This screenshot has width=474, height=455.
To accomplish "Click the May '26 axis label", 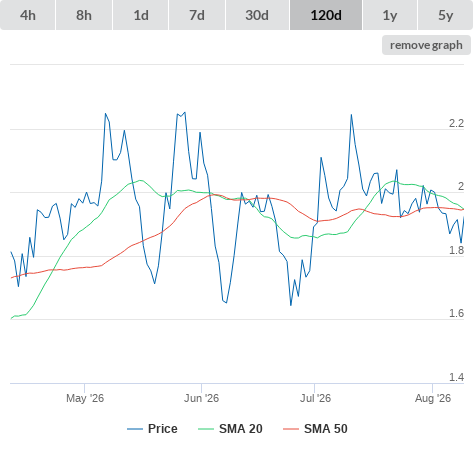I will pos(85,398).
